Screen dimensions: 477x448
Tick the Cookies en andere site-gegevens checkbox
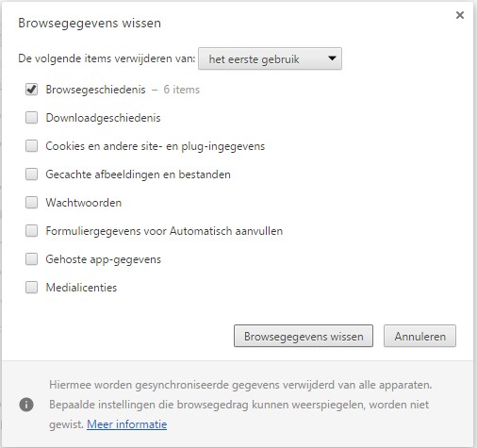point(31,146)
